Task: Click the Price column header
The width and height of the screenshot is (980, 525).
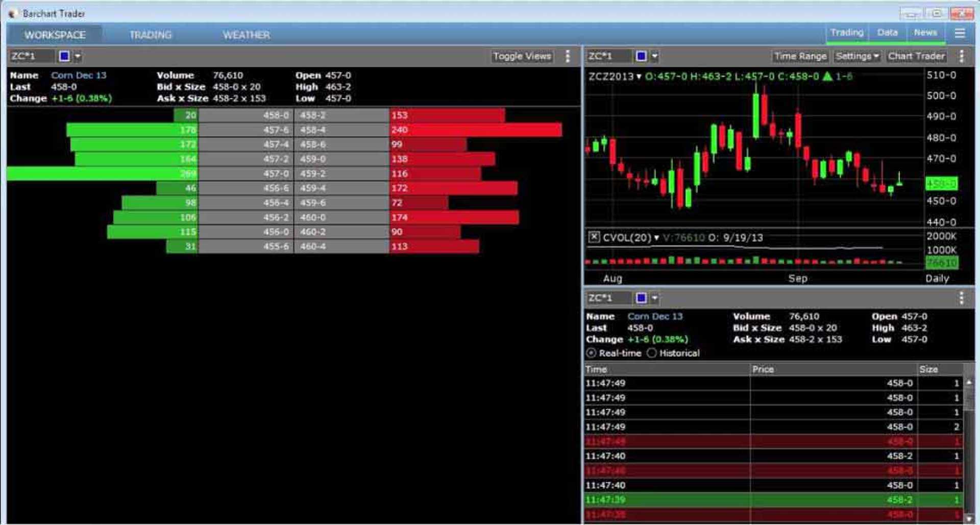Action: (x=833, y=369)
